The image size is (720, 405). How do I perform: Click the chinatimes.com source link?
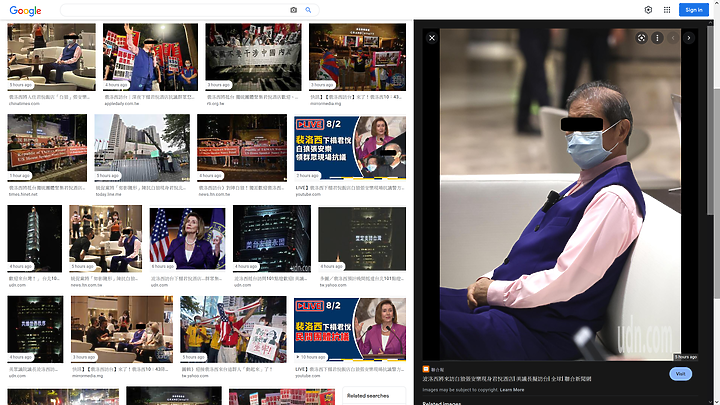coord(24,104)
